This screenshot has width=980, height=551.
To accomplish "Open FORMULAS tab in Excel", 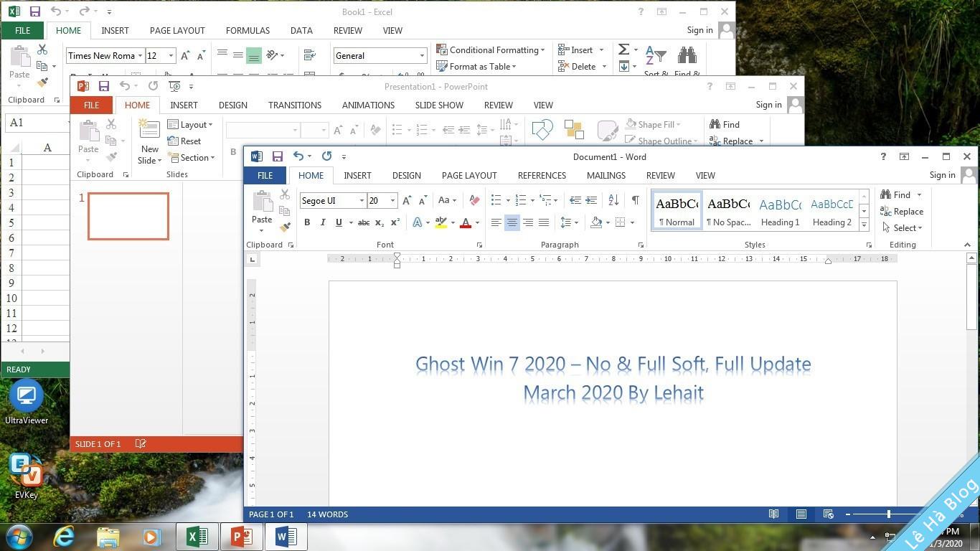I will click(248, 30).
